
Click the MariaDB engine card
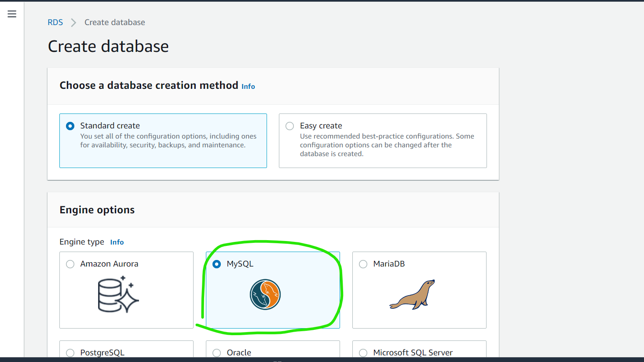[419, 290]
